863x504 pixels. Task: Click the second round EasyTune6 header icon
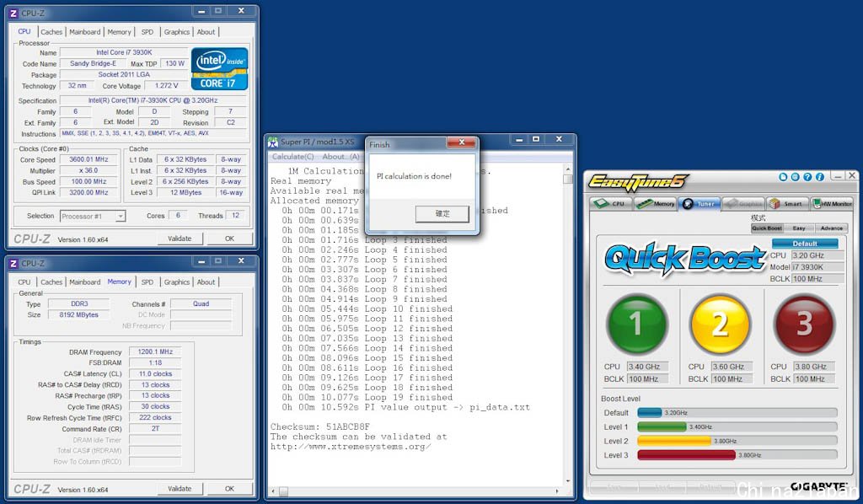(796, 177)
